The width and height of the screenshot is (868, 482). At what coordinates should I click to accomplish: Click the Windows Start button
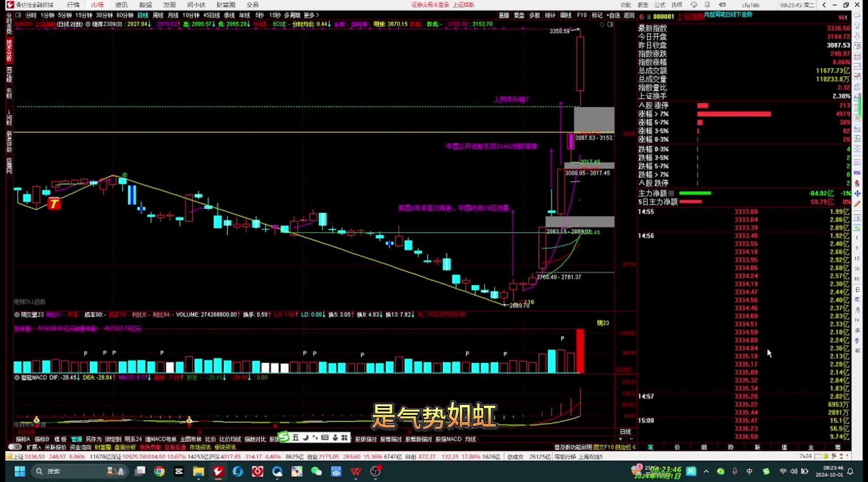20,471
